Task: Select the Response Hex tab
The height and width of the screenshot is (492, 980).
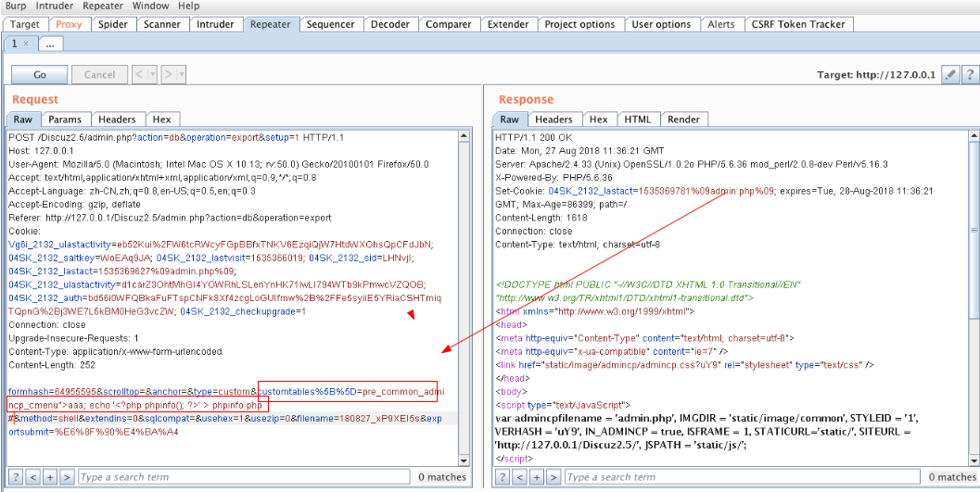Action: coord(599,120)
